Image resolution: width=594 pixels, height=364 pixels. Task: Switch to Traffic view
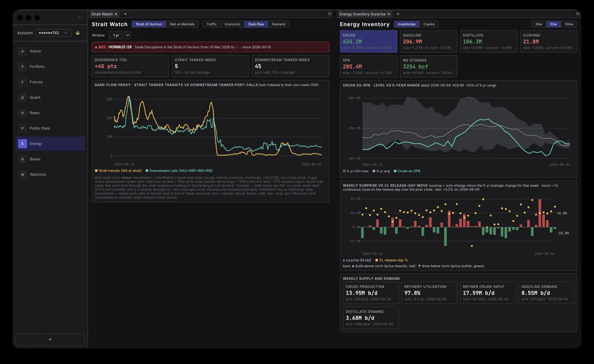click(x=212, y=24)
